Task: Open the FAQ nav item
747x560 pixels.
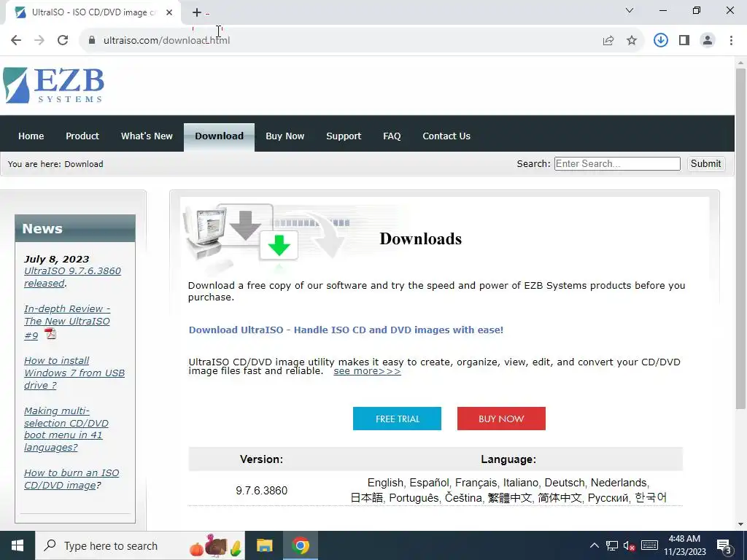Action: click(392, 136)
